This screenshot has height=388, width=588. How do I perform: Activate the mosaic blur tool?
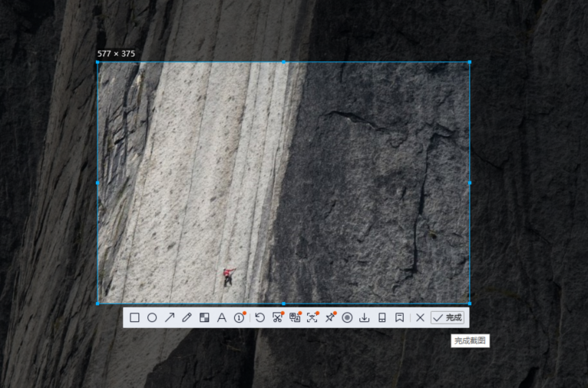[204, 317]
